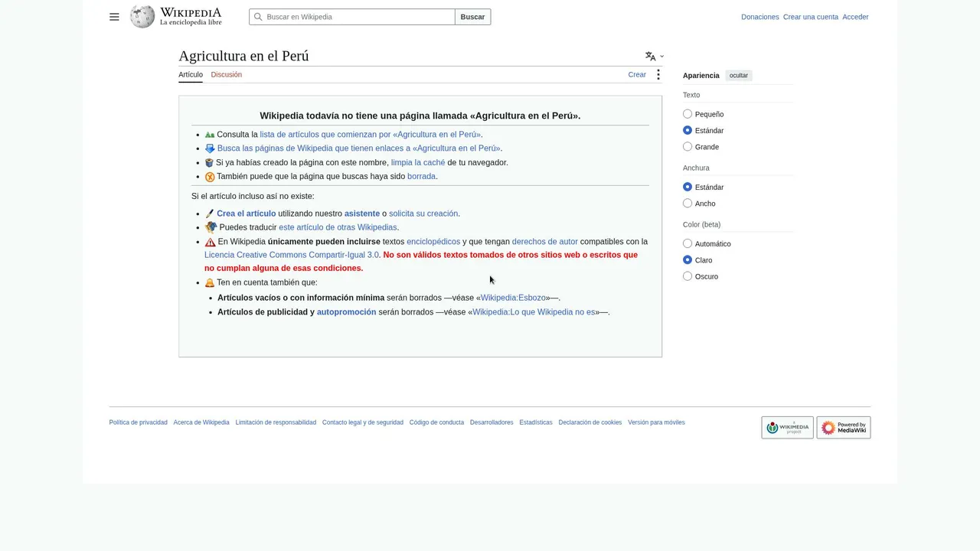Open Código de conducta footer link
Viewport: 980px width, 551px height.
(436, 422)
